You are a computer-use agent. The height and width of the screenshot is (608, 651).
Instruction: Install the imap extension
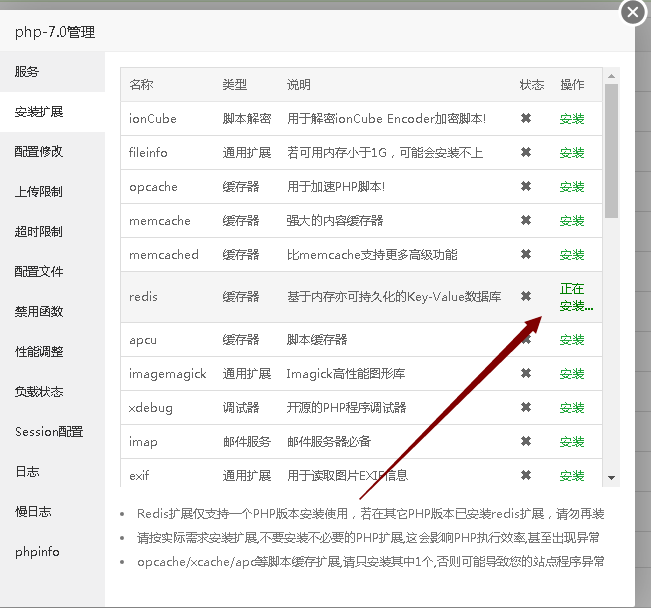(572, 441)
